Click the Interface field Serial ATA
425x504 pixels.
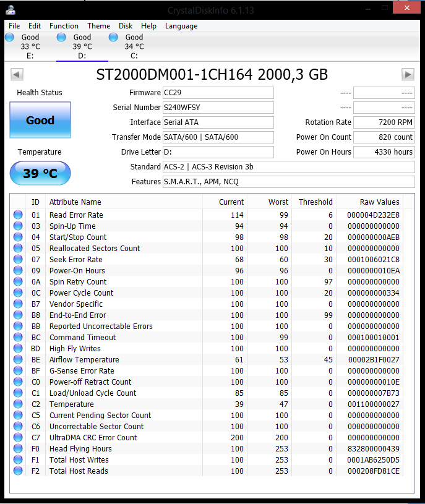[x=218, y=122]
